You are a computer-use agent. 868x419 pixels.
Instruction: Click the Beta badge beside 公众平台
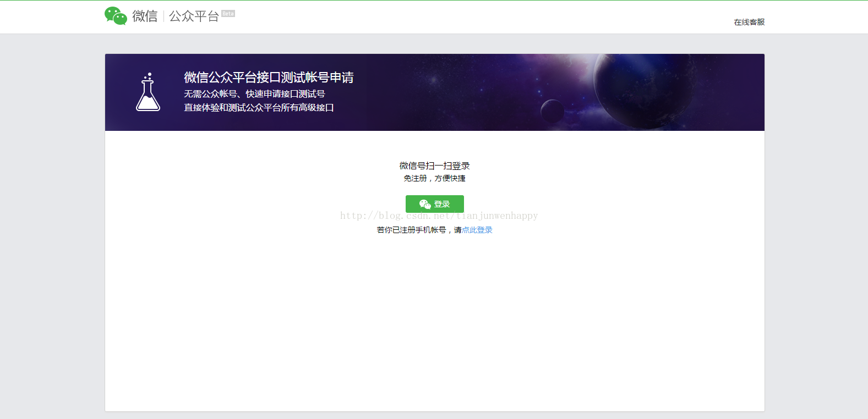click(x=228, y=14)
